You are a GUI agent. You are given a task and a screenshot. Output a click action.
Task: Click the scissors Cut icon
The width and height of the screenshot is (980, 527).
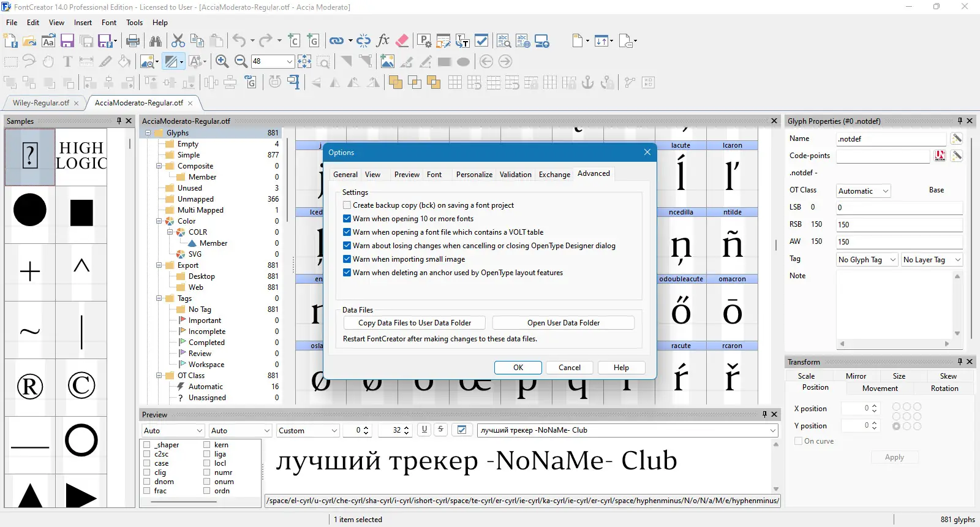pos(178,41)
